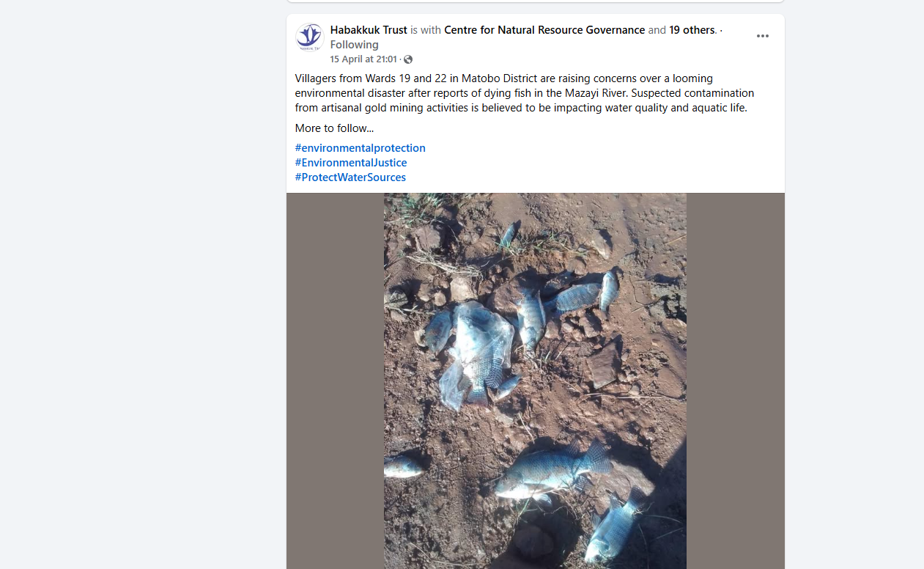Click the large fish near photo bottom

(553, 471)
